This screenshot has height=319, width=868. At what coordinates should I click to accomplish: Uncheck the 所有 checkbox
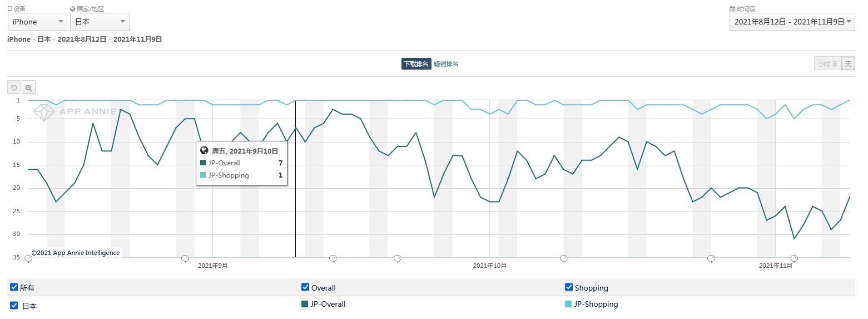(14, 287)
